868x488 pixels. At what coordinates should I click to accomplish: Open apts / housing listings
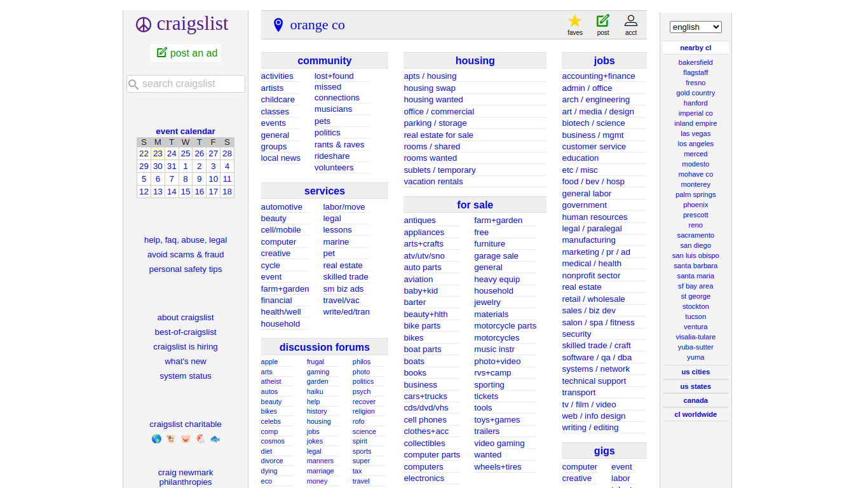coord(430,76)
